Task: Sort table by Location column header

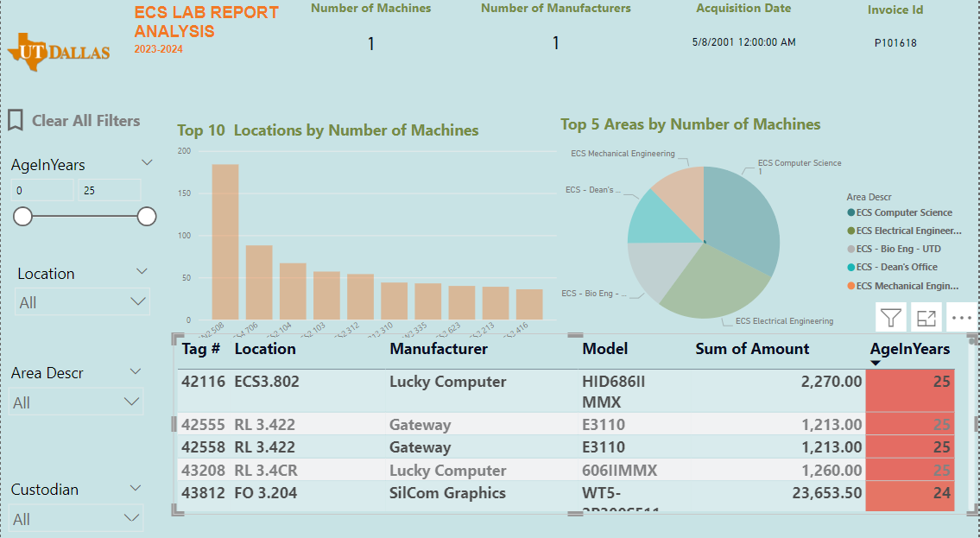Action: [x=265, y=349]
